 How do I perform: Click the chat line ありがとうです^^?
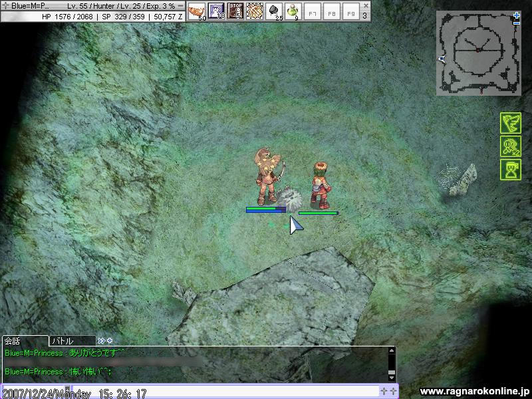point(65,353)
